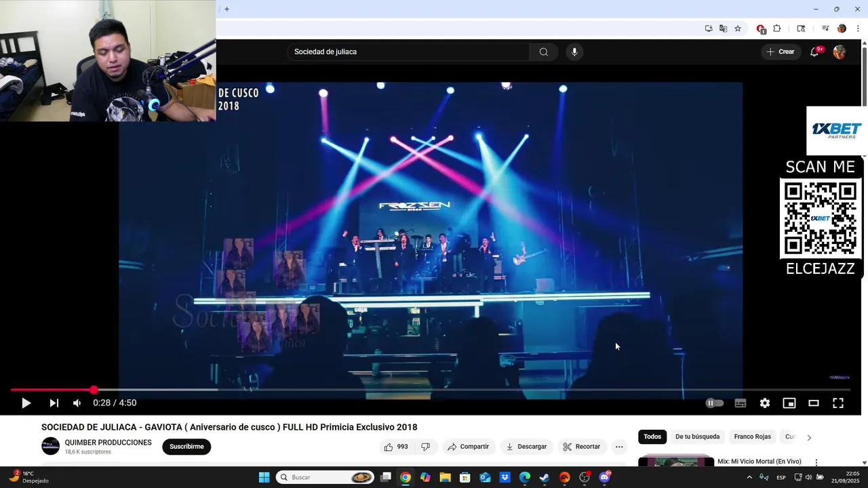Click the Suscribirme button
The image size is (868, 488).
click(186, 447)
